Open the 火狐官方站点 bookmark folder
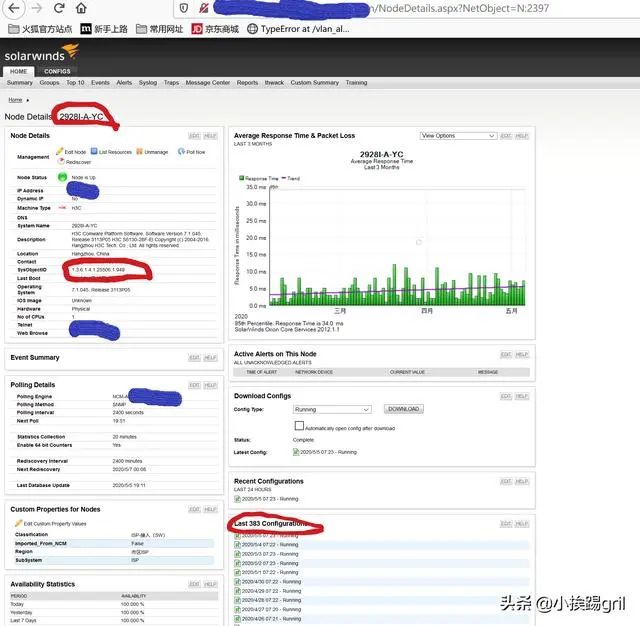The width and height of the screenshot is (640, 626). [x=40, y=29]
